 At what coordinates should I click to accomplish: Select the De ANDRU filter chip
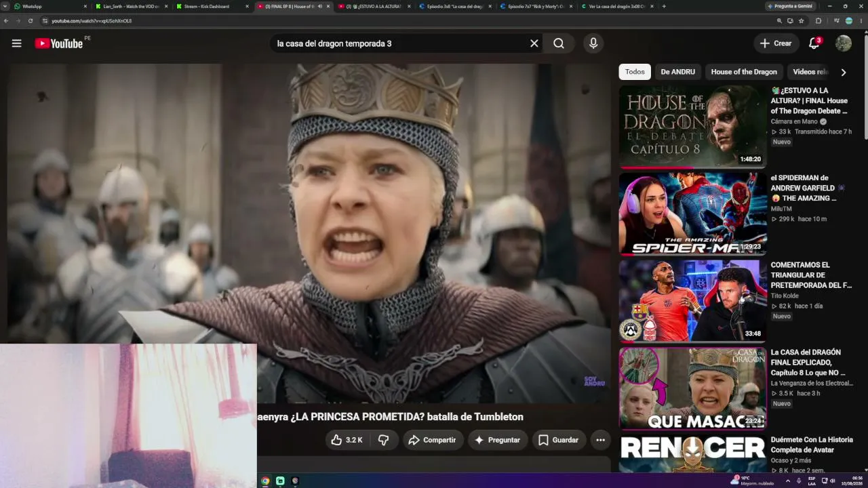[x=677, y=72]
